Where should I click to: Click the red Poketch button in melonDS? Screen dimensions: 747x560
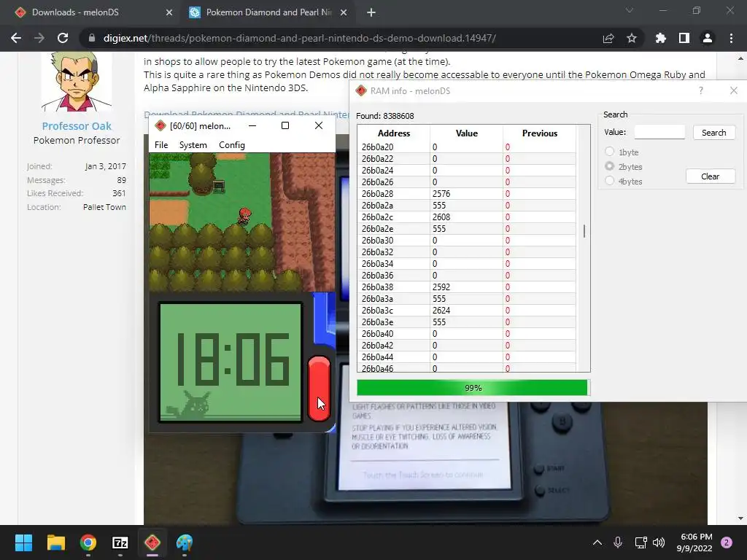click(319, 389)
